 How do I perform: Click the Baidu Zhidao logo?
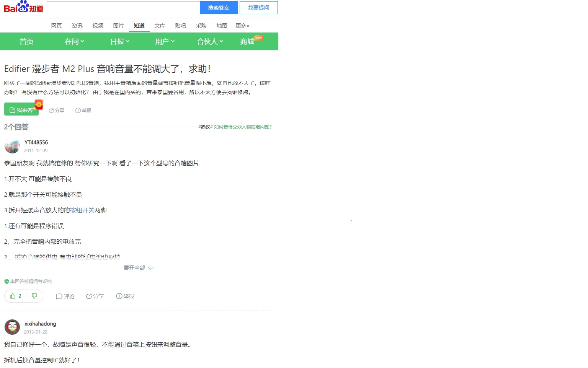pyautogui.click(x=23, y=7)
